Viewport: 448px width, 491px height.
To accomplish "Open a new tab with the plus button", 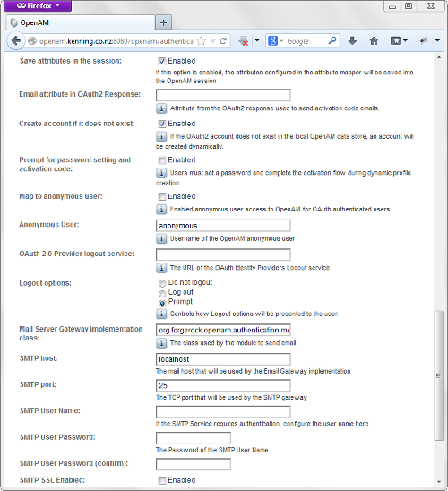I will 163,22.
